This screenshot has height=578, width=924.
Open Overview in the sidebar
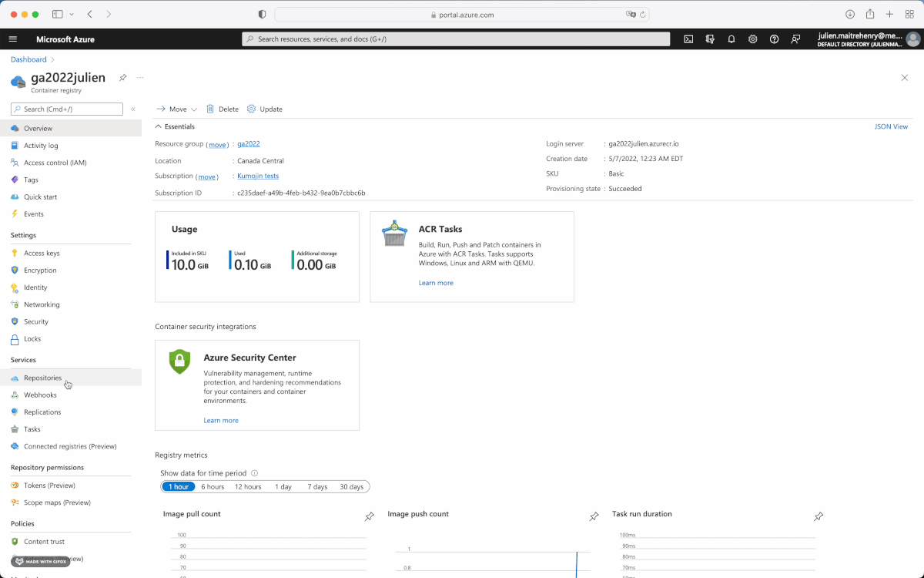[x=71, y=129]
